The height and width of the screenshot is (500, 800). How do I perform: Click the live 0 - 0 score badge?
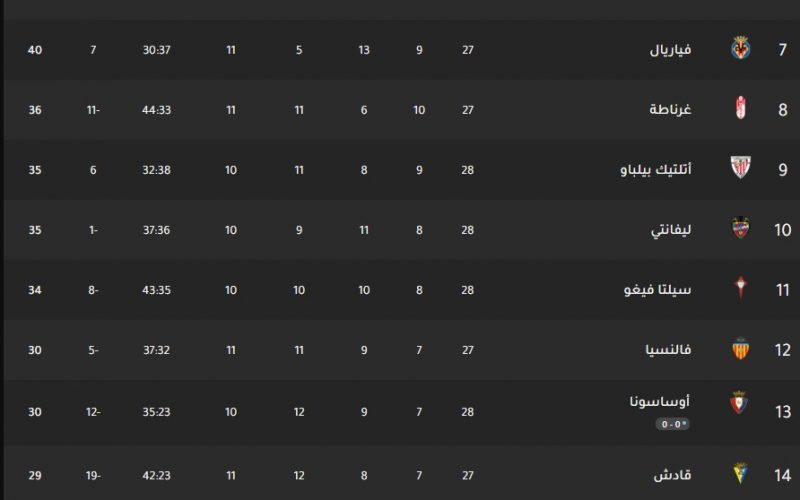coord(672,424)
